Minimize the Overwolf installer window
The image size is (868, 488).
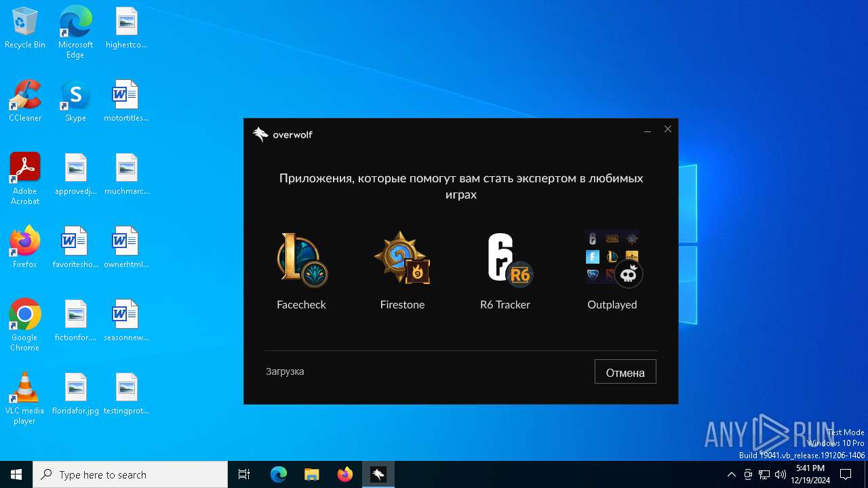coord(648,129)
